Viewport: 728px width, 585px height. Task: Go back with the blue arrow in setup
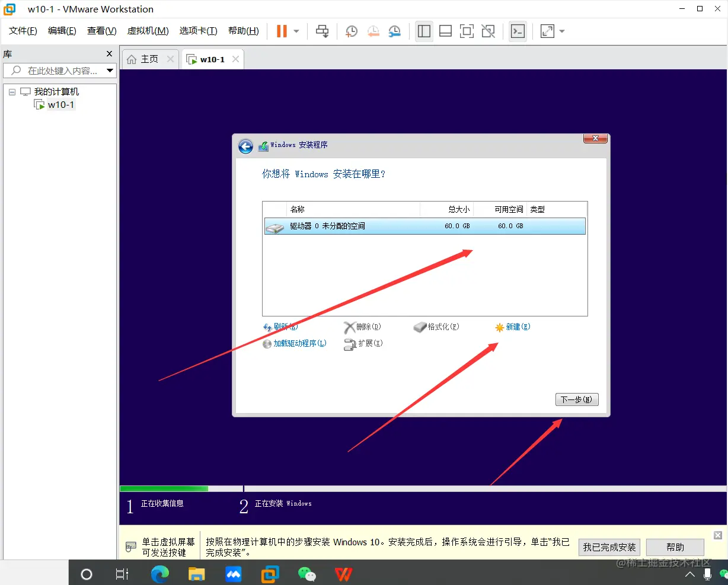coord(245,146)
